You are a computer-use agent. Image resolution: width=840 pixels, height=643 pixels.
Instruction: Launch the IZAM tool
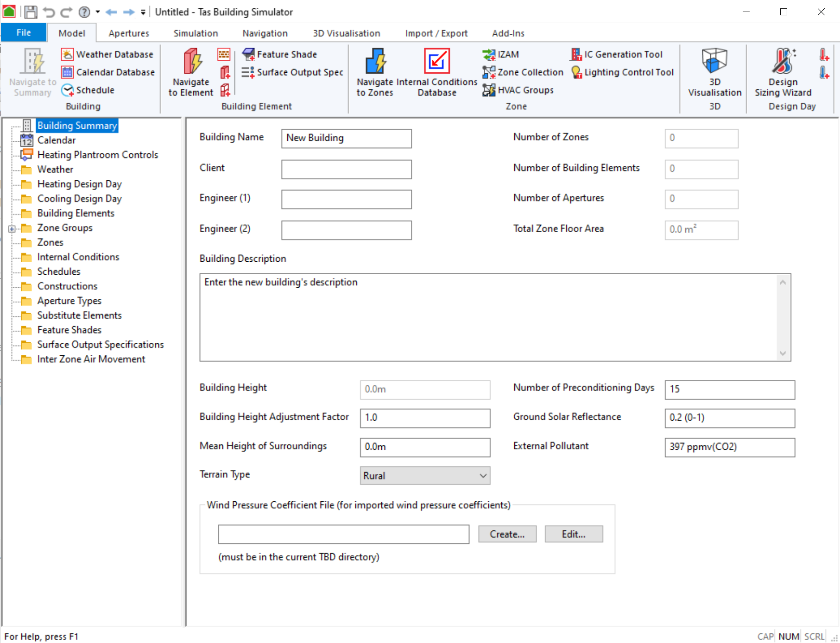point(501,54)
